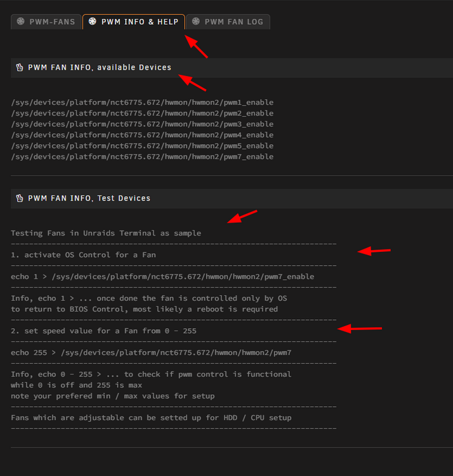Screen dimensions: 453x476
Task: Click the 'echo 255 > ...pwm7' command line
Action: 151,353
